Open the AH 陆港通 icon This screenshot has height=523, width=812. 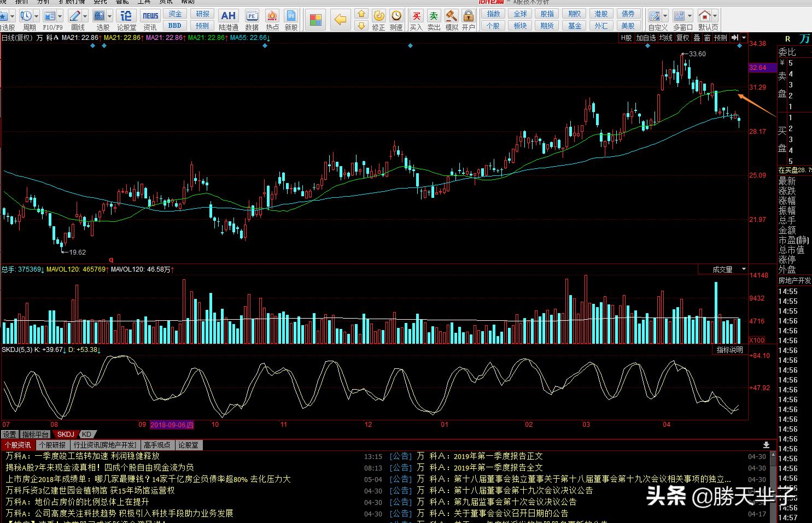point(228,16)
